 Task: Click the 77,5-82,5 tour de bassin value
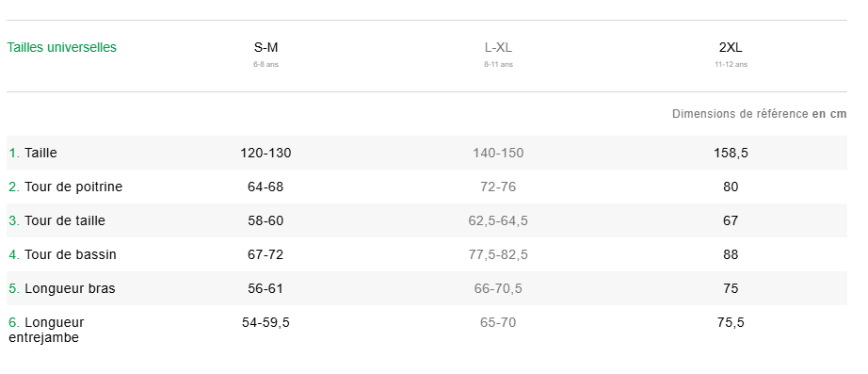(x=498, y=254)
